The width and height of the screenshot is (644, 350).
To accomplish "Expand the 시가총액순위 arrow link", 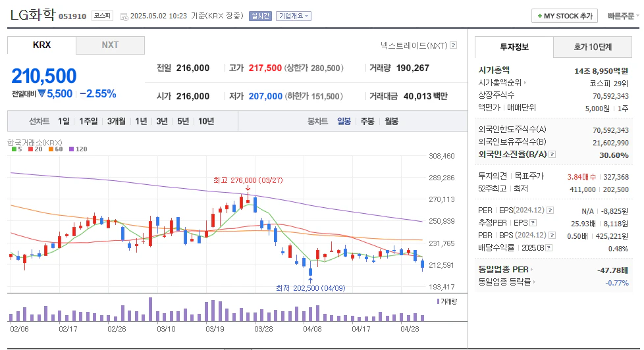I will pyautogui.click(x=525, y=82).
